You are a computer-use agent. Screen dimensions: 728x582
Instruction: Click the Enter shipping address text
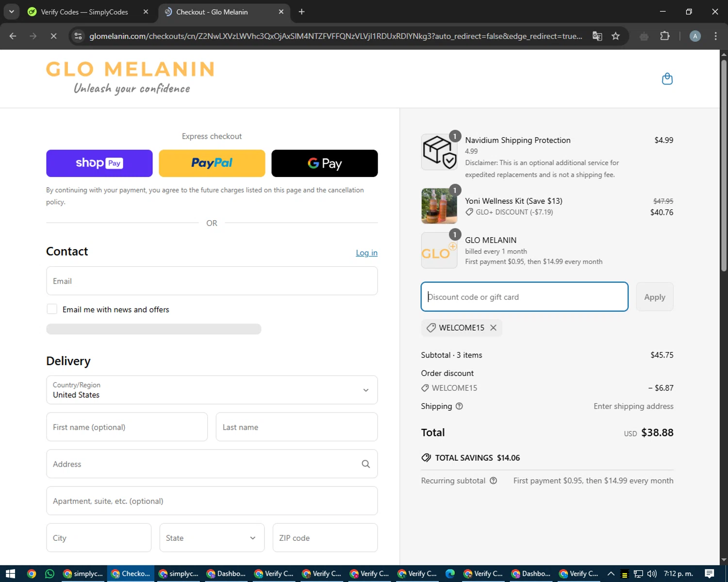(633, 406)
